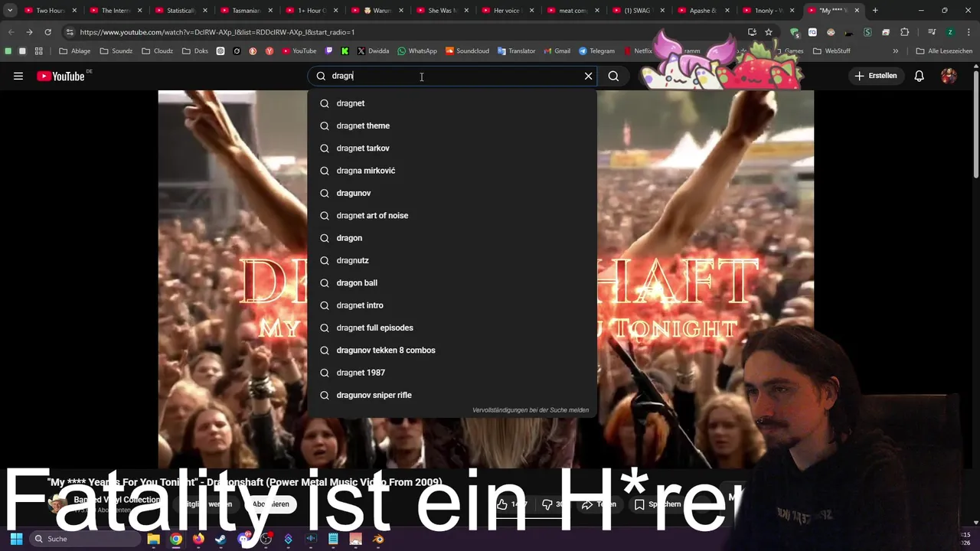The width and height of the screenshot is (980, 551).
Task: Open the WebStuff bookmark folder
Action: (x=831, y=51)
